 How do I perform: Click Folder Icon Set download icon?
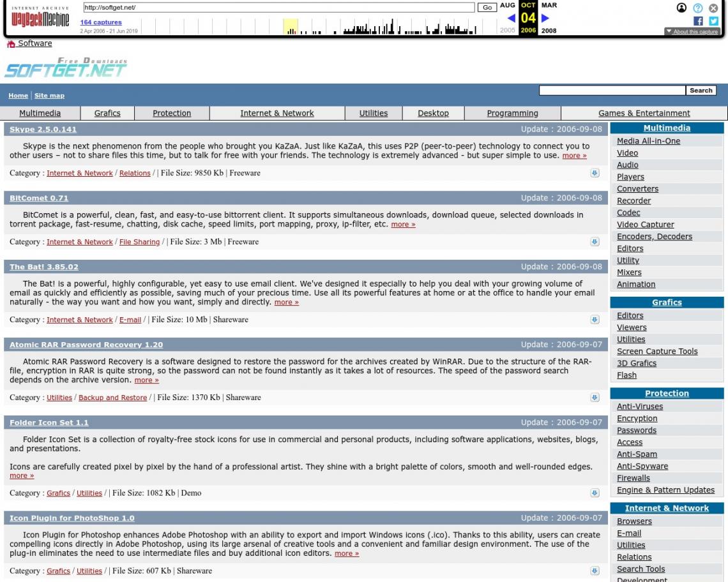click(x=595, y=493)
